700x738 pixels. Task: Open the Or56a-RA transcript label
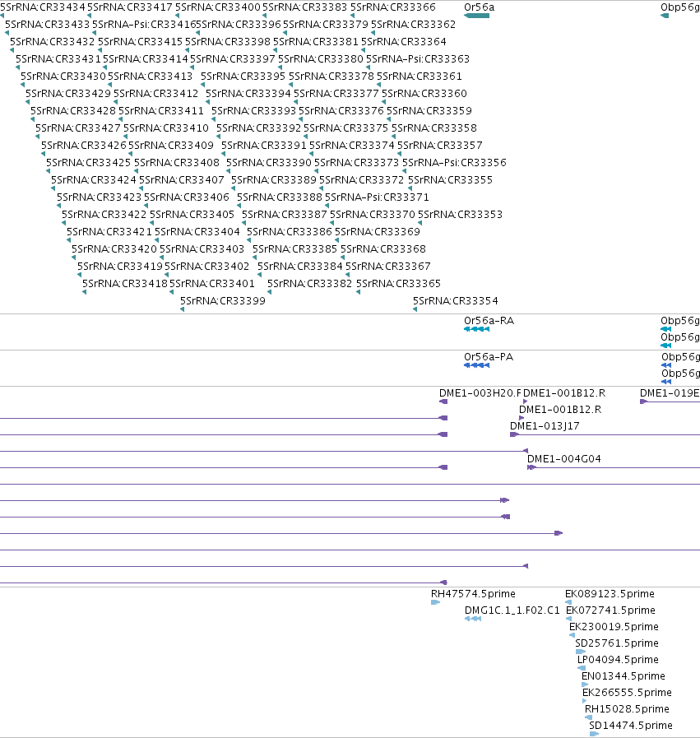click(x=489, y=321)
